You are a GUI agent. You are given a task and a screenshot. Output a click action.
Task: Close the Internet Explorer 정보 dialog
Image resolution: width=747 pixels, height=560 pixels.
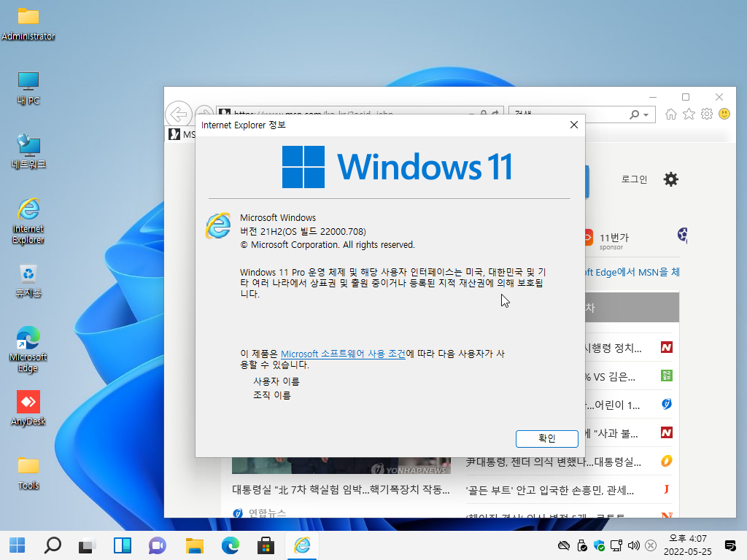tap(574, 125)
